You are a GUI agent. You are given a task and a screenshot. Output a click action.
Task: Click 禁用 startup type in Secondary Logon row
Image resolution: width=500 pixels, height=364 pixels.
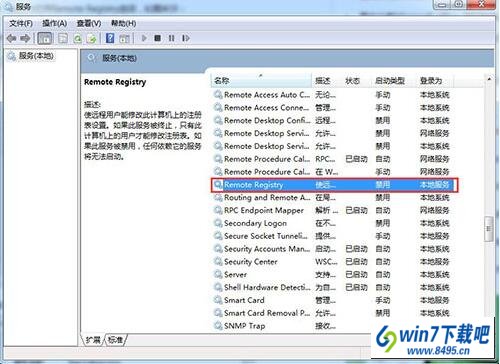[383, 223]
